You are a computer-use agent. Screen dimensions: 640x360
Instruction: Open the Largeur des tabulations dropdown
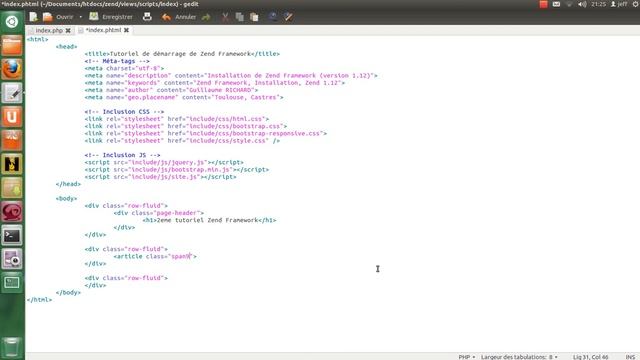point(519,357)
